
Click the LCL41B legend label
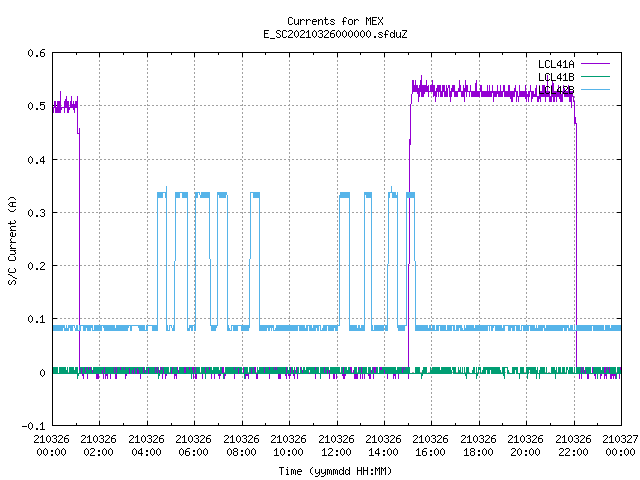click(556, 77)
